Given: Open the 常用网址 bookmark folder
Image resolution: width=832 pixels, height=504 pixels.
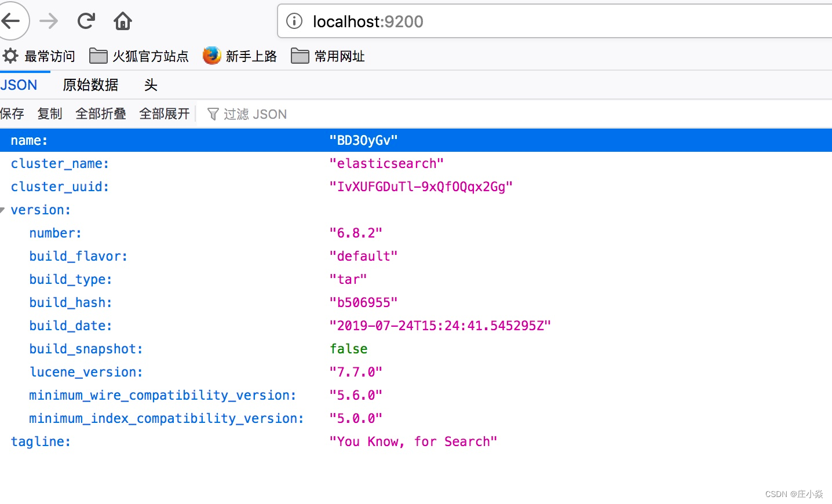Looking at the screenshot, I should point(328,56).
